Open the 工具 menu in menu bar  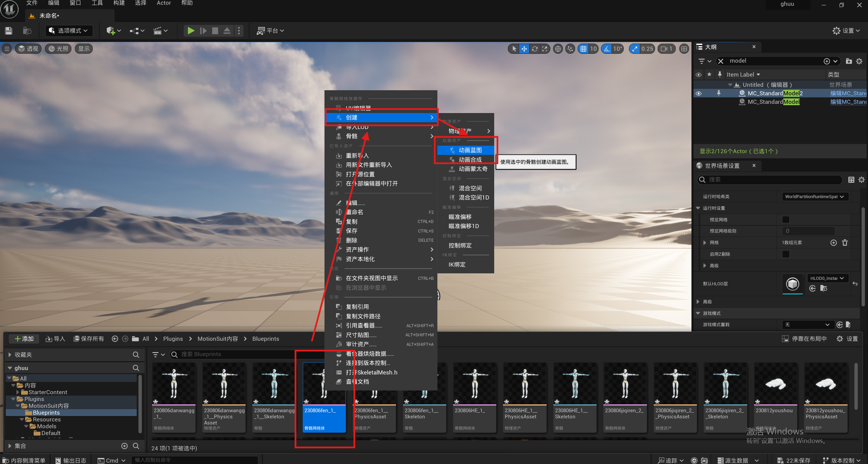[x=97, y=3]
